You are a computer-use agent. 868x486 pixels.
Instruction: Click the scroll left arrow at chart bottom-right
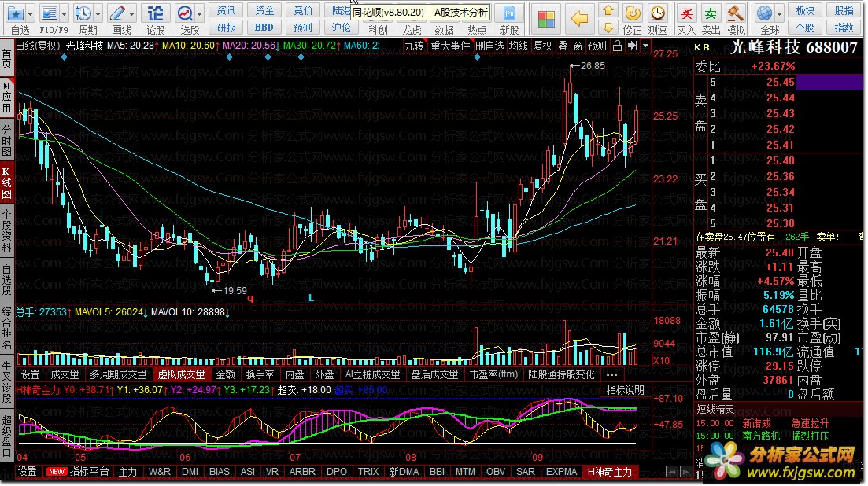[671, 472]
